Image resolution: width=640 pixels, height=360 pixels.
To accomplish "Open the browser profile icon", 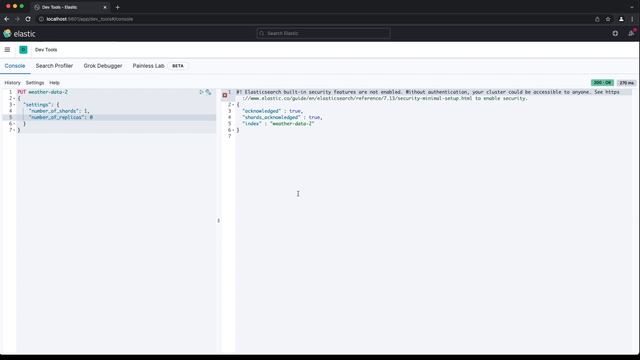I will (621, 19).
